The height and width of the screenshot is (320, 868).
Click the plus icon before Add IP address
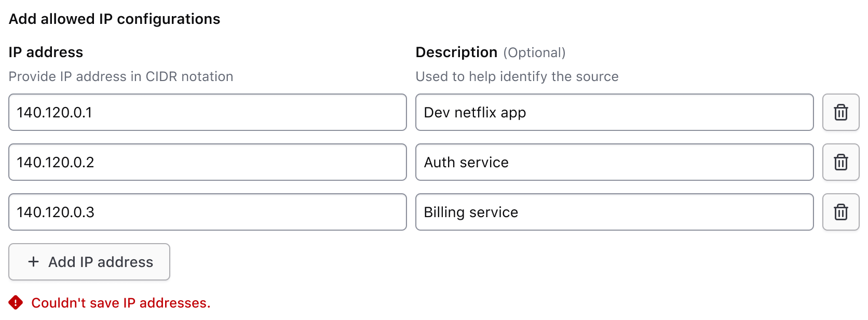[34, 262]
